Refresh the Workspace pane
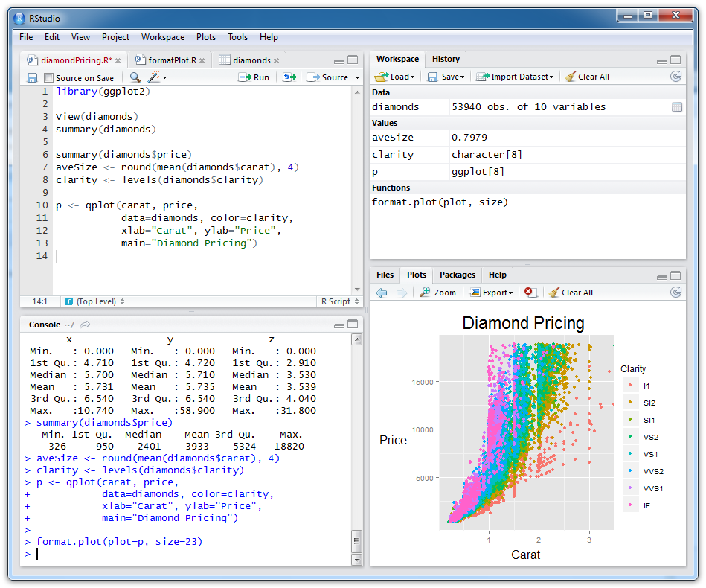Viewport: 706px width, 588px height. 675,77
